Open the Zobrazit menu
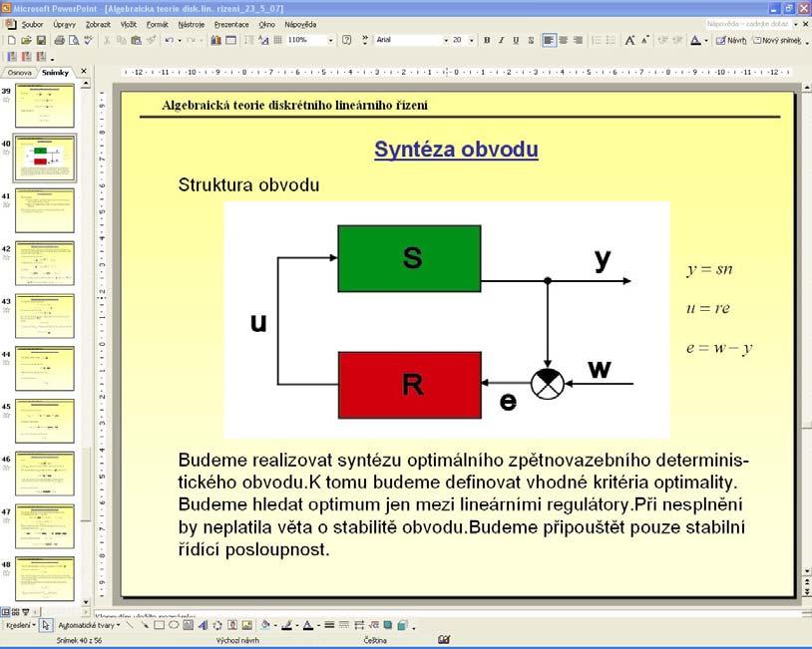 [x=98, y=24]
